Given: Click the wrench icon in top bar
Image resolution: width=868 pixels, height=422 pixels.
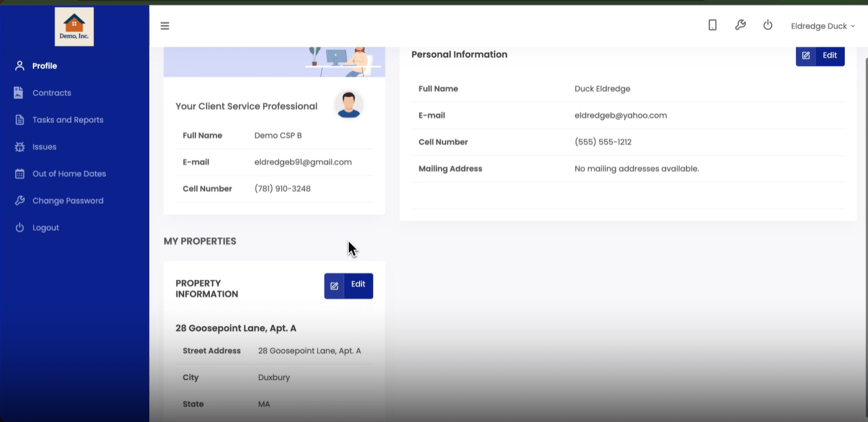Looking at the screenshot, I should pos(740,26).
